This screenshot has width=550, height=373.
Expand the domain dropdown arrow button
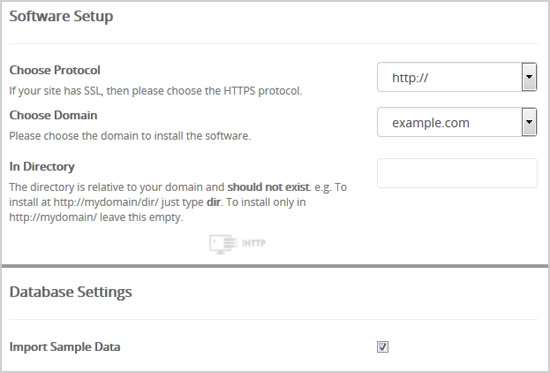coord(529,122)
